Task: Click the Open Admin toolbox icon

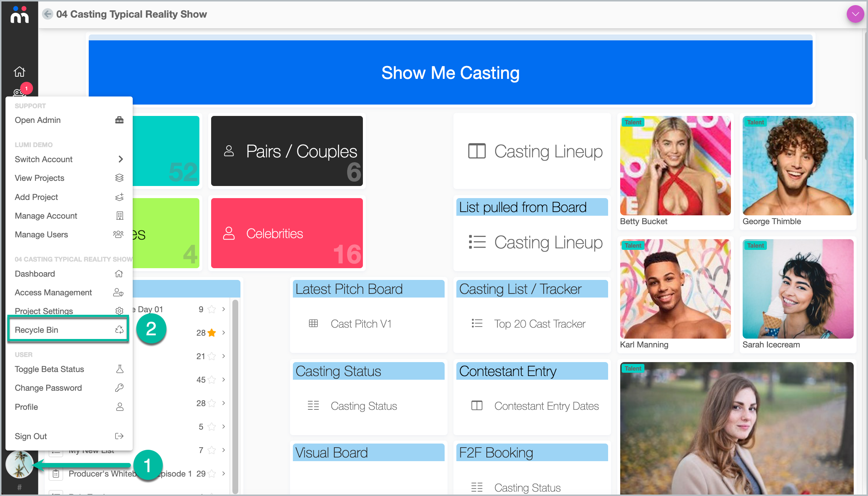Action: tap(119, 120)
